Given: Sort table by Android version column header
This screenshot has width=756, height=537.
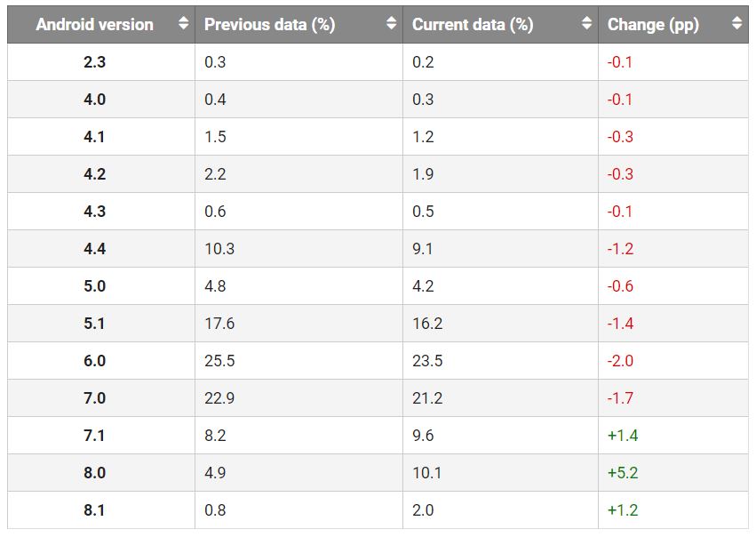Looking at the screenshot, I should coord(94,25).
